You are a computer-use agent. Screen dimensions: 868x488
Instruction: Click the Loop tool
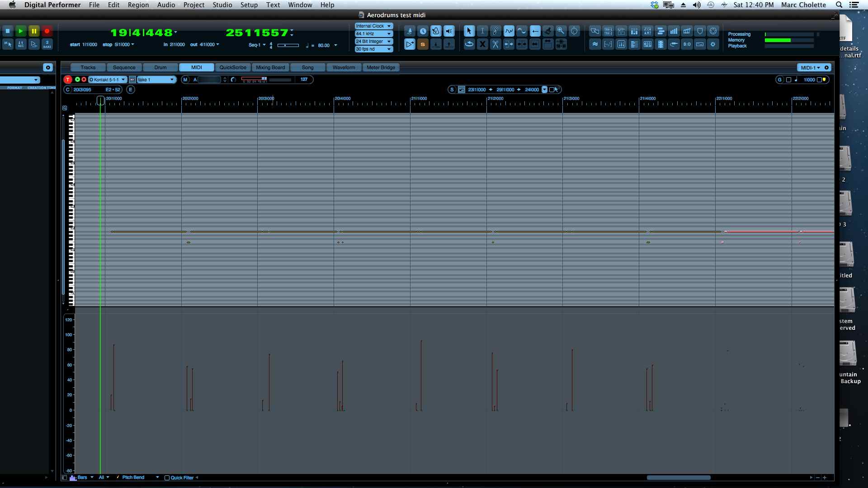(x=469, y=44)
